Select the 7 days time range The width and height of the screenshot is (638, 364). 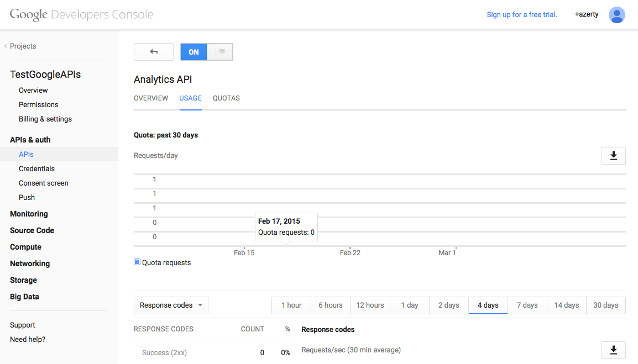527,305
